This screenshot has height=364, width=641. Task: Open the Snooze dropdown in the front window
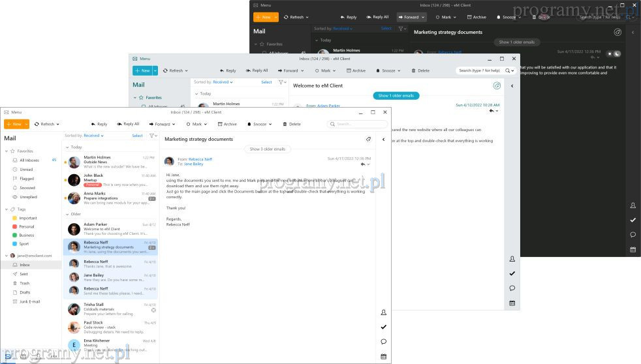260,124
